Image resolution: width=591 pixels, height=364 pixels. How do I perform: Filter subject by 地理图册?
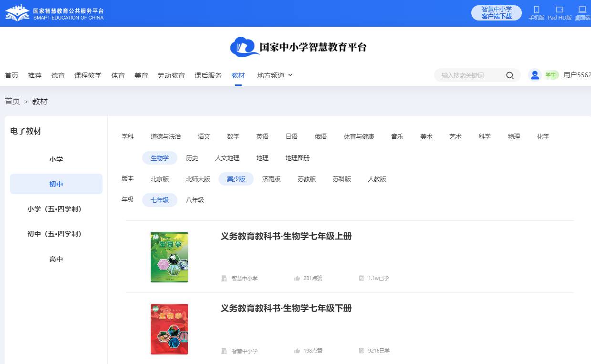pyautogui.click(x=298, y=158)
